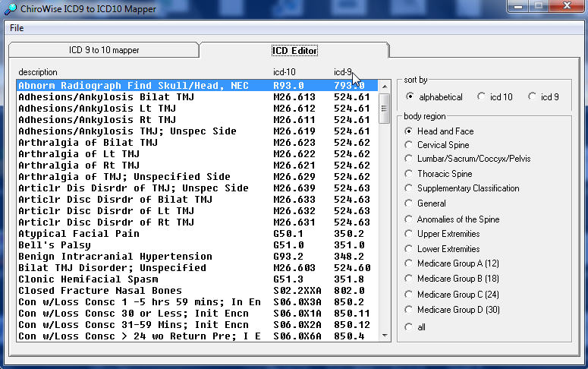Choose Medicare Group C (24)
The image size is (588, 369).
click(452, 295)
